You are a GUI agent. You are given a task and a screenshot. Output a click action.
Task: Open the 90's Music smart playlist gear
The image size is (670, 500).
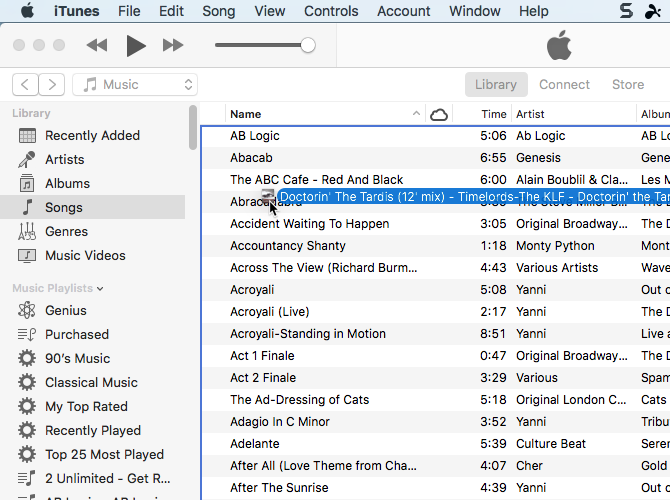(27, 358)
